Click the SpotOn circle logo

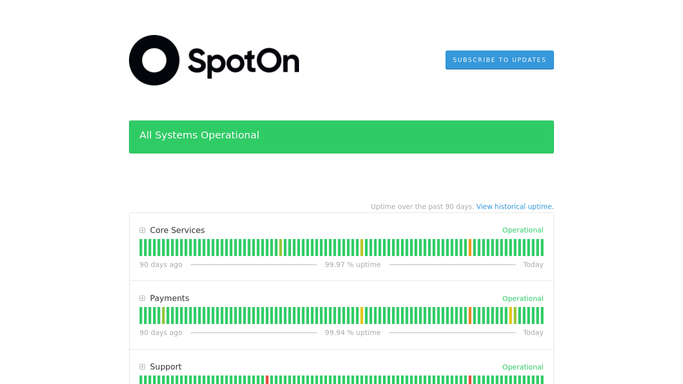(x=154, y=60)
